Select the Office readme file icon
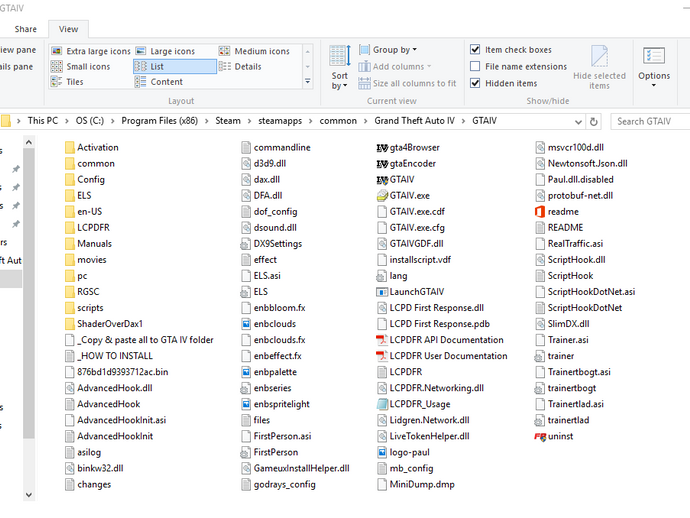Viewport: 690px width, 518px height. click(540, 212)
